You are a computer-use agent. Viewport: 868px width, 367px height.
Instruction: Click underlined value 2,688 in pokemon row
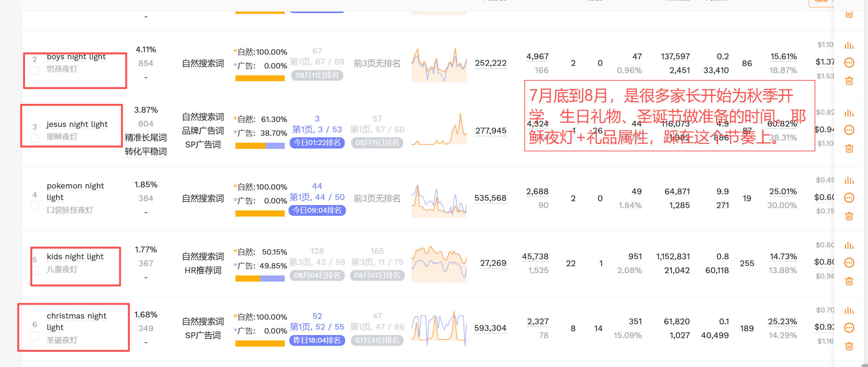pyautogui.click(x=537, y=192)
